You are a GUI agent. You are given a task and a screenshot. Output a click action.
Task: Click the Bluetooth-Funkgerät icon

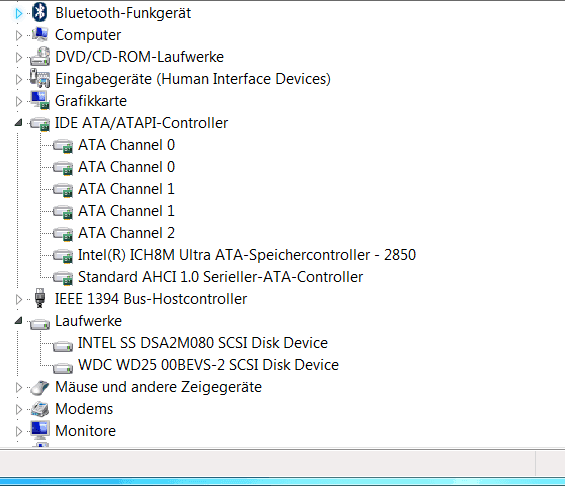pyautogui.click(x=40, y=13)
